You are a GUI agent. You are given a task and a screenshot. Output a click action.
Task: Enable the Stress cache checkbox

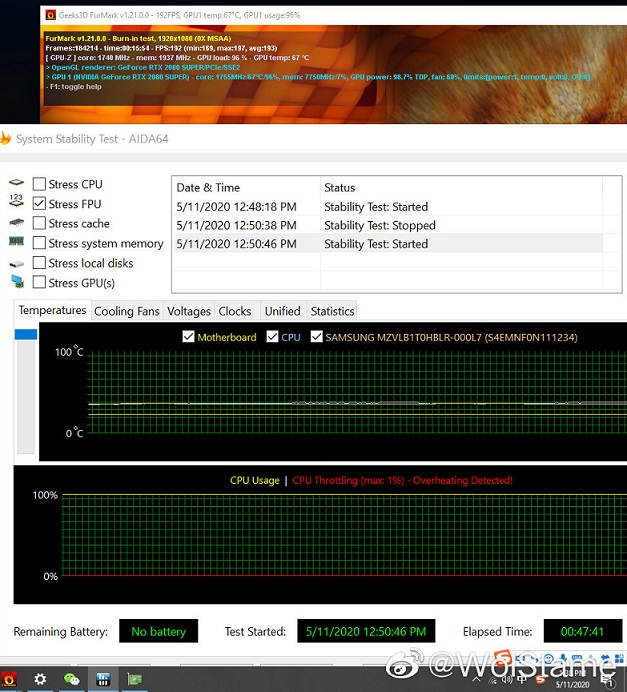point(39,223)
